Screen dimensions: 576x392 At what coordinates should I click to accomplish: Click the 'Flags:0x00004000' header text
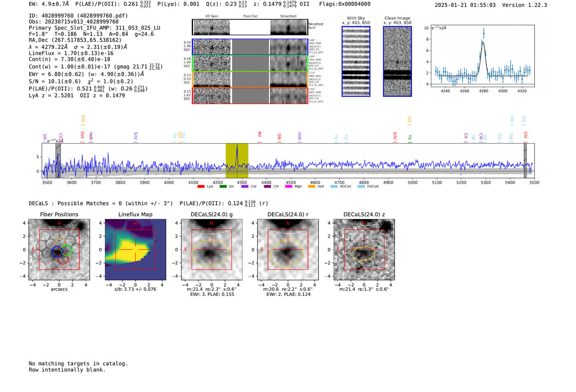345,4
